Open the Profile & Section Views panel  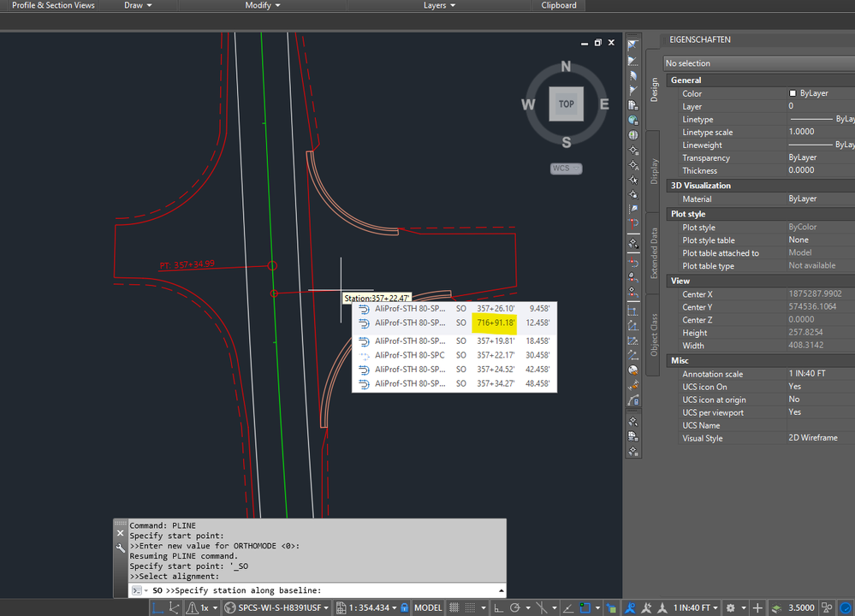[x=53, y=5]
